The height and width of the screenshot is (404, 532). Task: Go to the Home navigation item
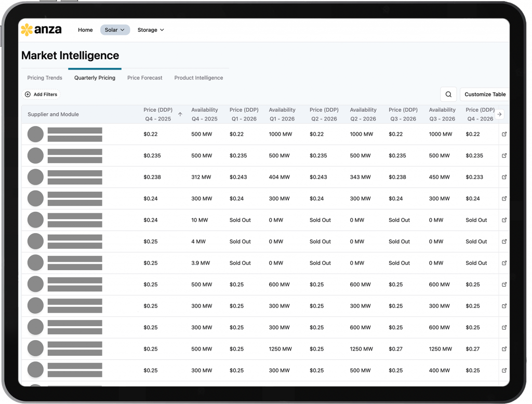click(x=85, y=30)
